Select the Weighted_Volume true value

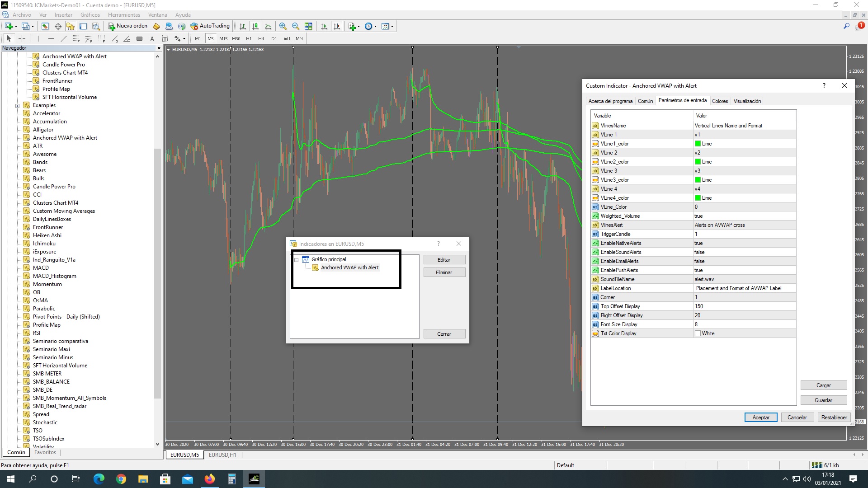[698, 216]
